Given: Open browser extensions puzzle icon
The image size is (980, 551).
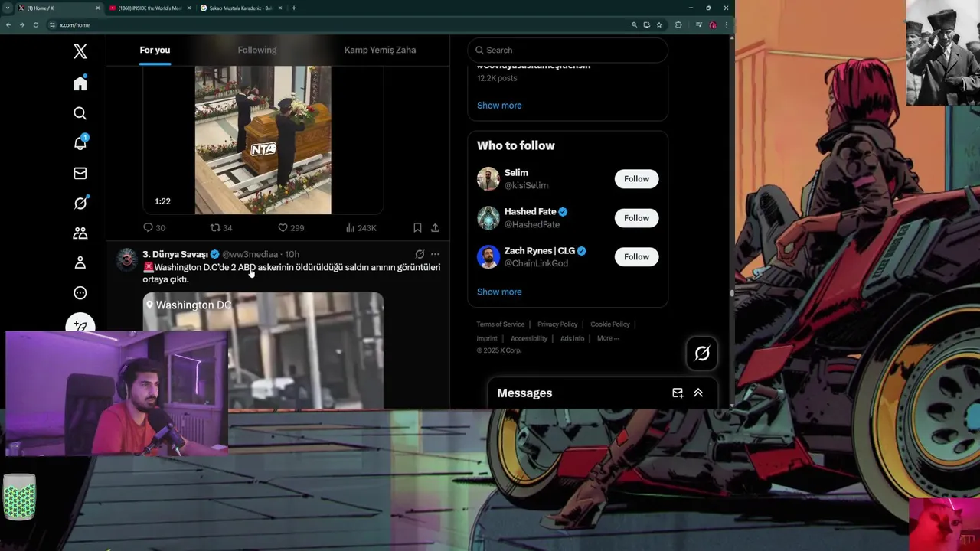Looking at the screenshot, I should 678,24.
